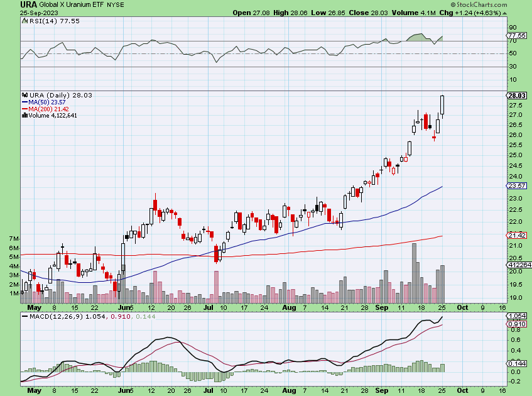
Task: Click the 7M label on the volume scale
Action: [x=14, y=239]
